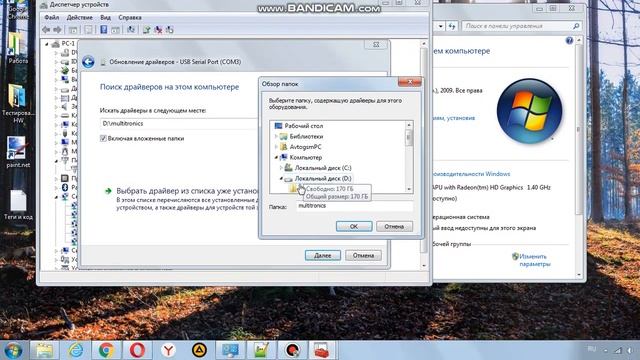Expand Локальный диск (C:) node

point(281,168)
